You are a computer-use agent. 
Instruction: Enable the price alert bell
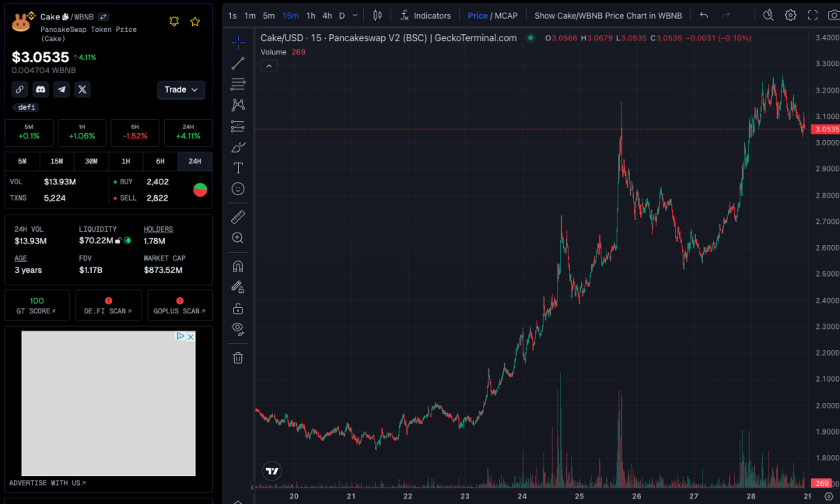(174, 22)
